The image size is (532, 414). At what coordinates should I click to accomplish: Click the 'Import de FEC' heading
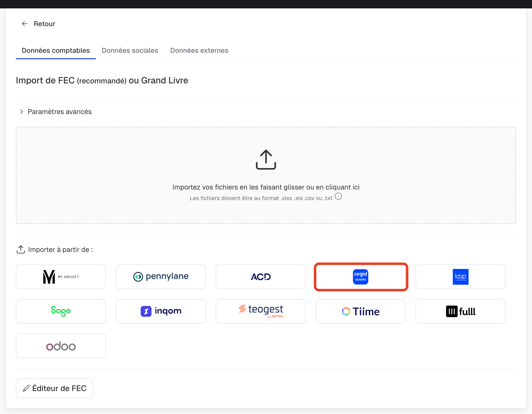tap(102, 80)
